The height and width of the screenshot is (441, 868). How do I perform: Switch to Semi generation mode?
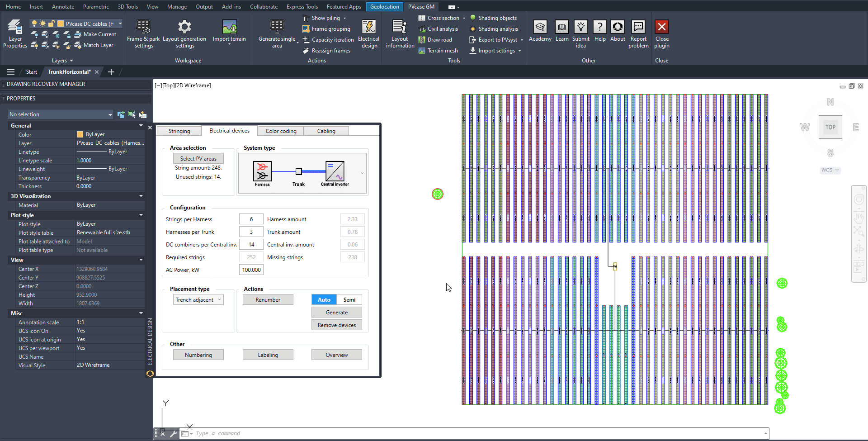coord(349,300)
